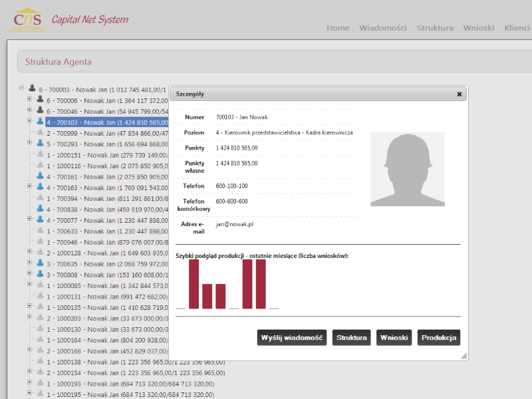Viewport: 532px width, 399px height.
Task: Open the Wiadomości menu item
Action: [382, 28]
